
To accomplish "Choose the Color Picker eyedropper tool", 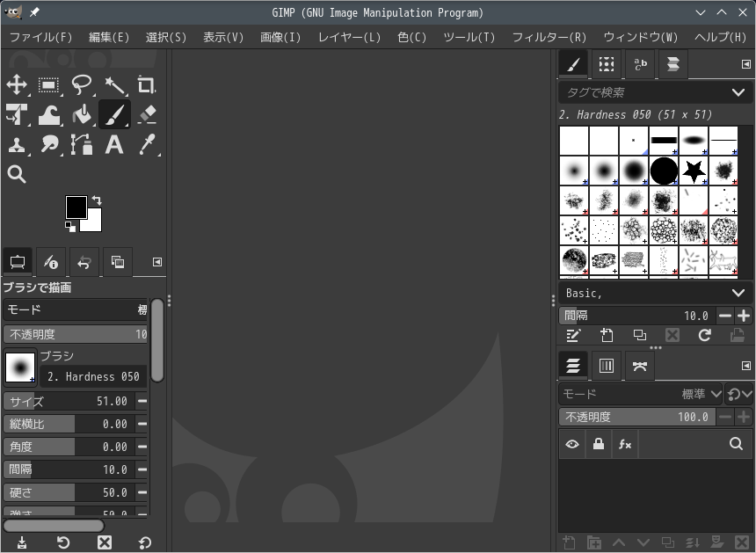I will (x=146, y=145).
